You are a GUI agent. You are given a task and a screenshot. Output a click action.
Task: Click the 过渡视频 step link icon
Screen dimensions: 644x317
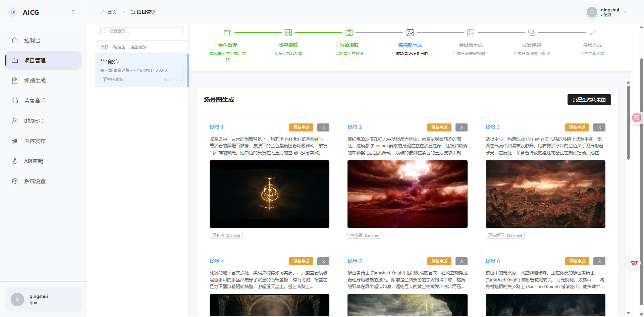532,33
